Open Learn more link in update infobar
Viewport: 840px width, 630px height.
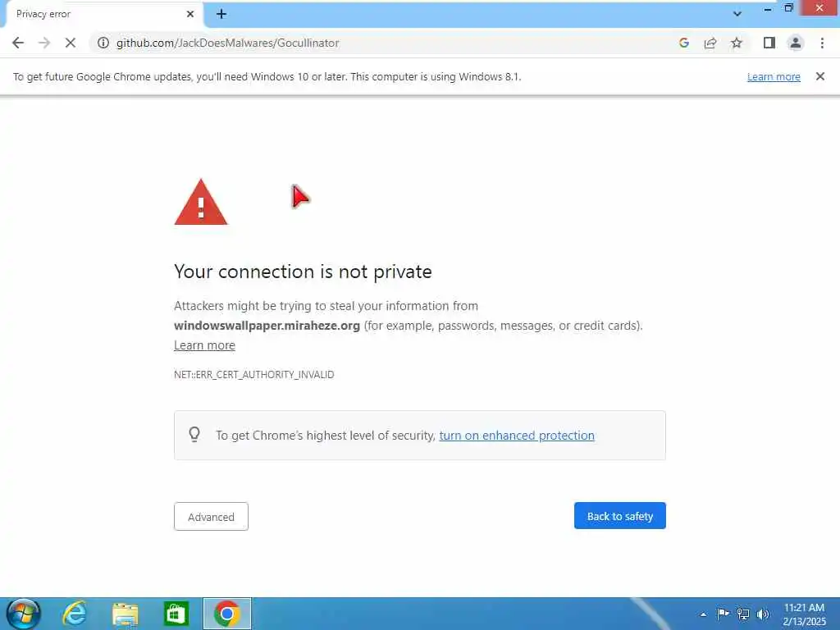coord(774,76)
